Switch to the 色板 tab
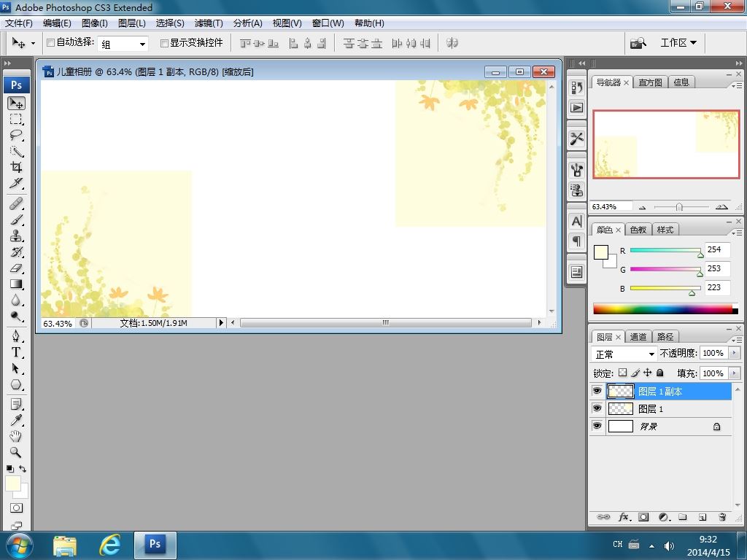 638,230
